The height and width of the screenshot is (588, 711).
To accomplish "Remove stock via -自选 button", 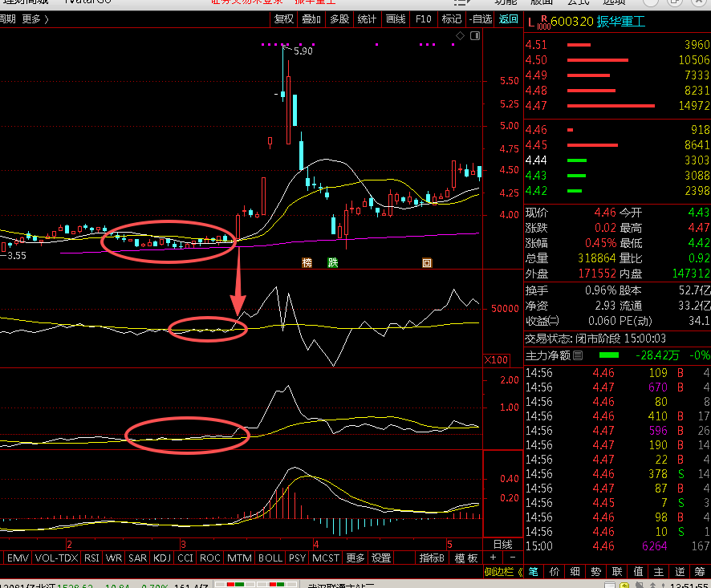I will [x=481, y=19].
